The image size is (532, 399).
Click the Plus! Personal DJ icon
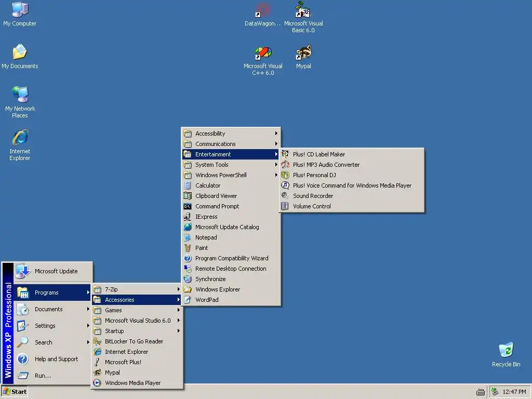[x=285, y=175]
